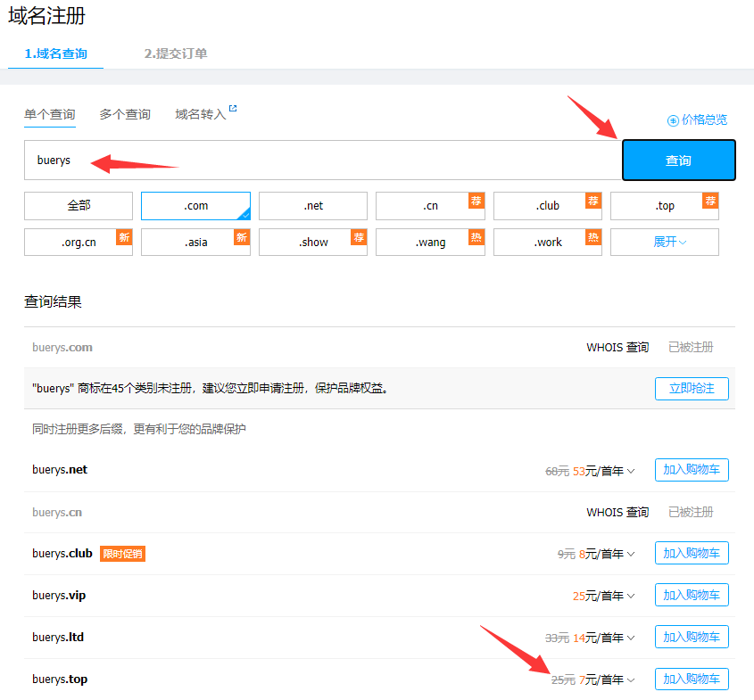
Task: Select the 多个查询 tab
Action: click(x=125, y=114)
